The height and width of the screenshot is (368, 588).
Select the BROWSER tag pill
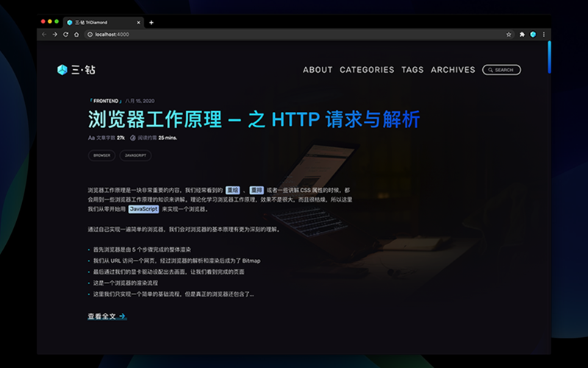pos(101,155)
